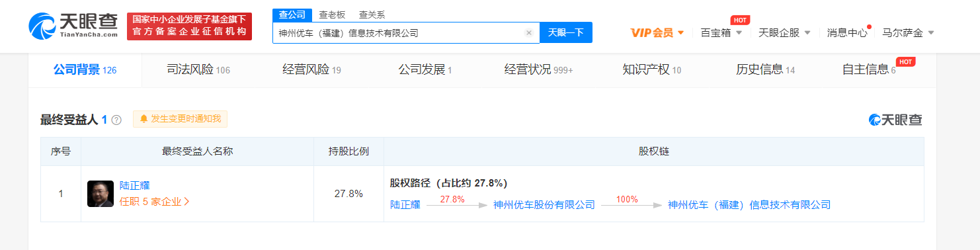The height and width of the screenshot is (250, 980).
Task: Click the 100% label on equity arrow
Action: coord(627,199)
